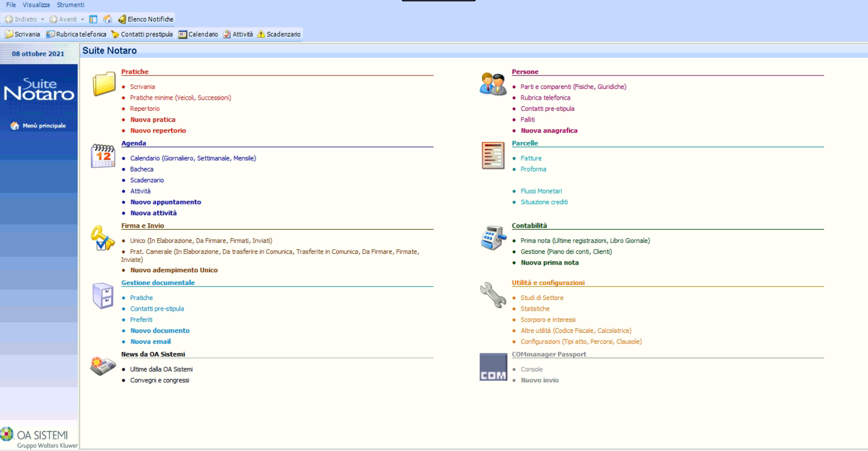Open Prima nota (Ultime registrazioni, Libro Giornale)
This screenshot has width=868, height=451.
pos(585,240)
